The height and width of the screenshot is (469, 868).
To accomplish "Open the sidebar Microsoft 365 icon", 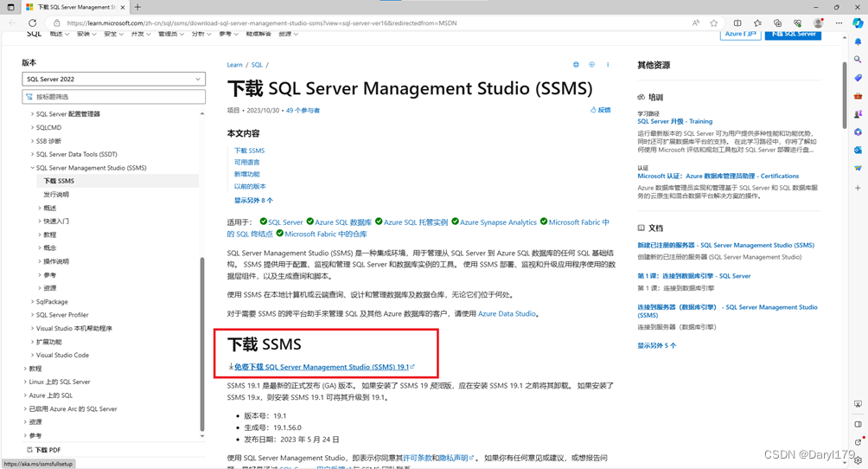I will tap(858, 132).
